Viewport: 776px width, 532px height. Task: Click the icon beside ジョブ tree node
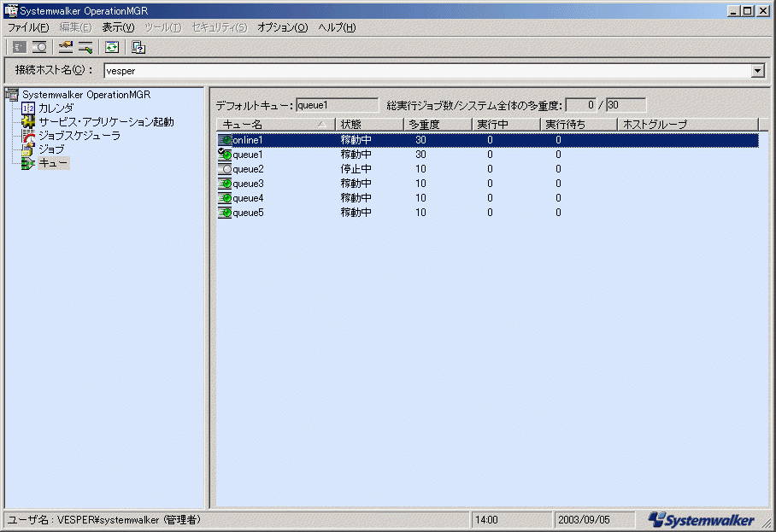pyautogui.click(x=28, y=149)
